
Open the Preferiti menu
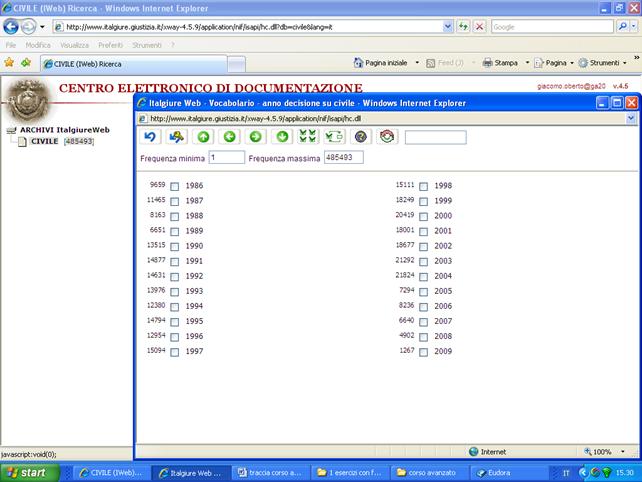point(110,45)
